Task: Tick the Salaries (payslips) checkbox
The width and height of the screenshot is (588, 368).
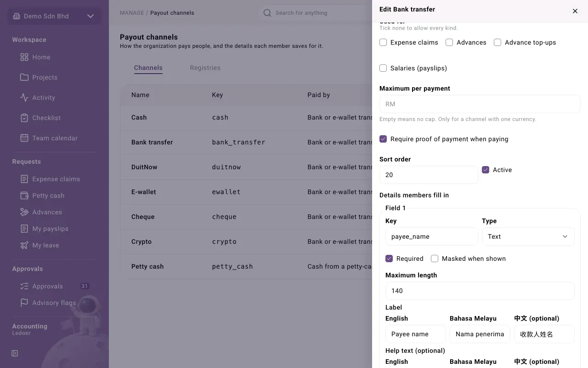Action: coord(383,68)
